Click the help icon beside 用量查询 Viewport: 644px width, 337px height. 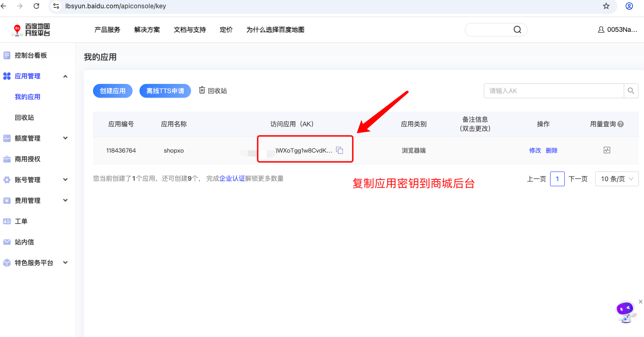tap(621, 124)
